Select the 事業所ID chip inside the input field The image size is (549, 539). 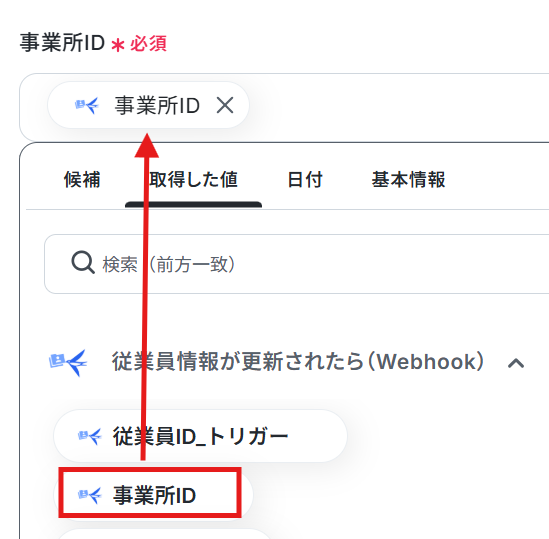[148, 105]
